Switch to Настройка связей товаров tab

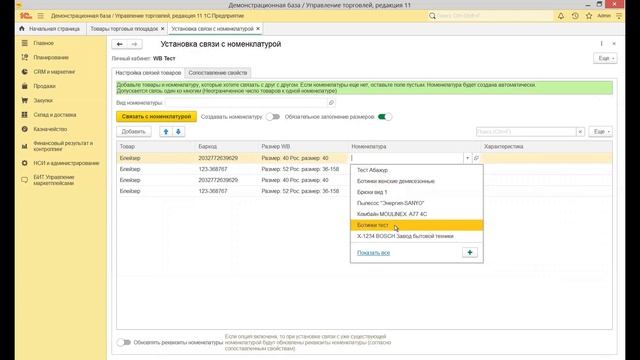[148, 73]
